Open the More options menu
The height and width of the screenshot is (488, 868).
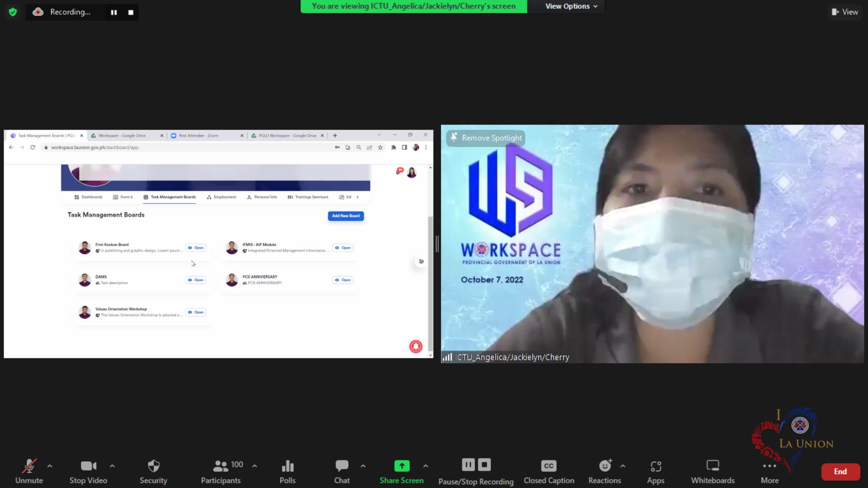coord(770,471)
